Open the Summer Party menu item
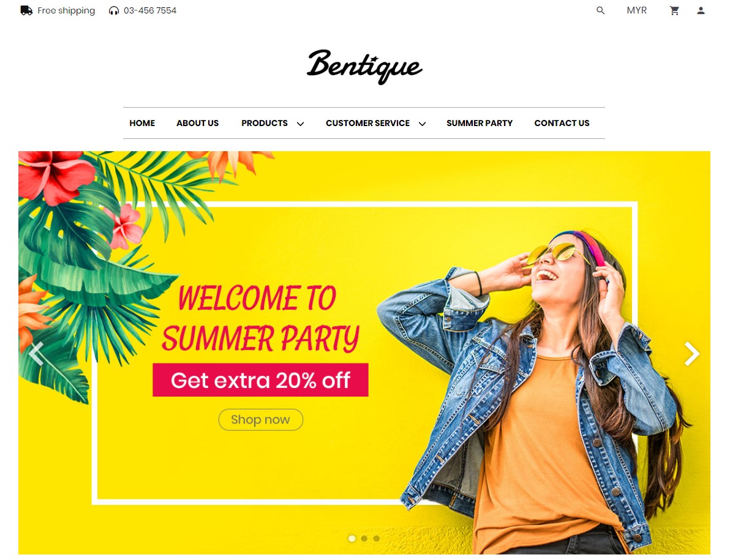This screenshot has width=730, height=560. pyautogui.click(x=480, y=123)
